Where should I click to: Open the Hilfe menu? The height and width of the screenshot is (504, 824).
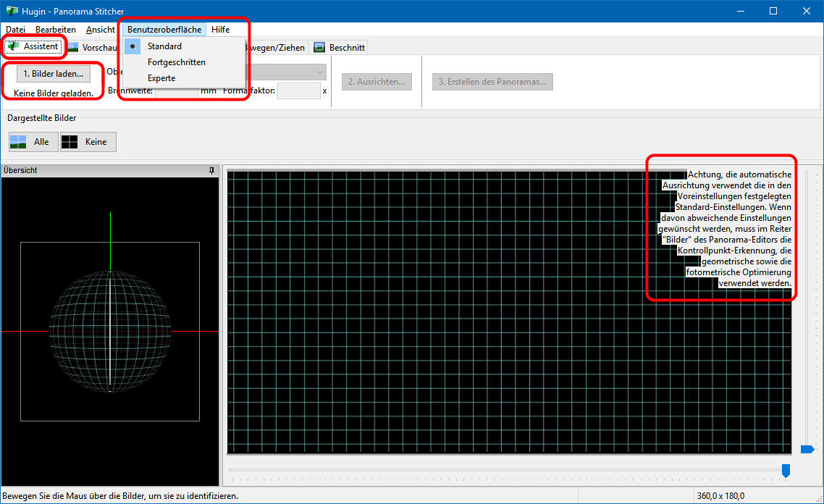click(220, 30)
